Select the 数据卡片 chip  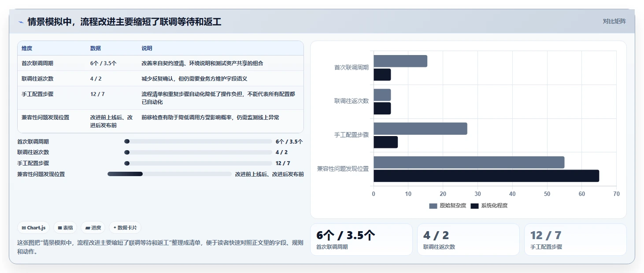coord(125,228)
